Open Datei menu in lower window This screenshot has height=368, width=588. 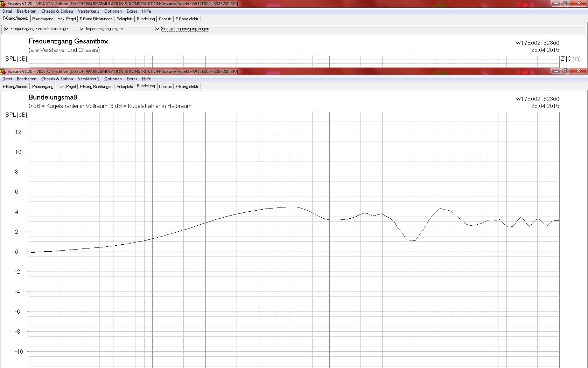click(x=7, y=79)
